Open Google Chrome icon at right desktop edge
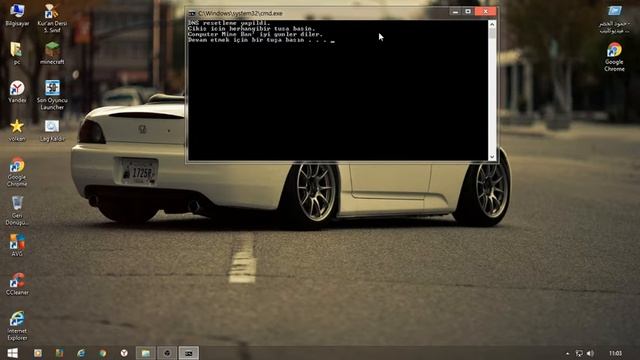The image size is (640, 360). click(614, 57)
